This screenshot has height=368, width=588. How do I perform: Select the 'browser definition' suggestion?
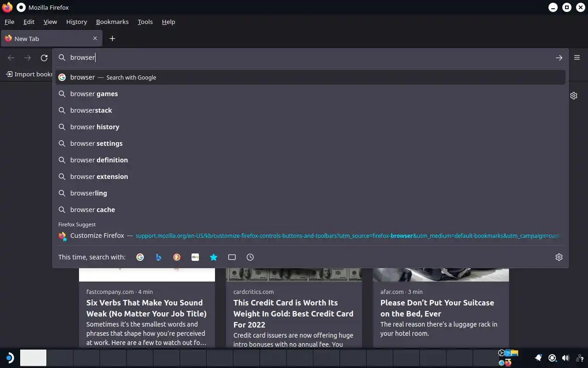[x=311, y=160]
